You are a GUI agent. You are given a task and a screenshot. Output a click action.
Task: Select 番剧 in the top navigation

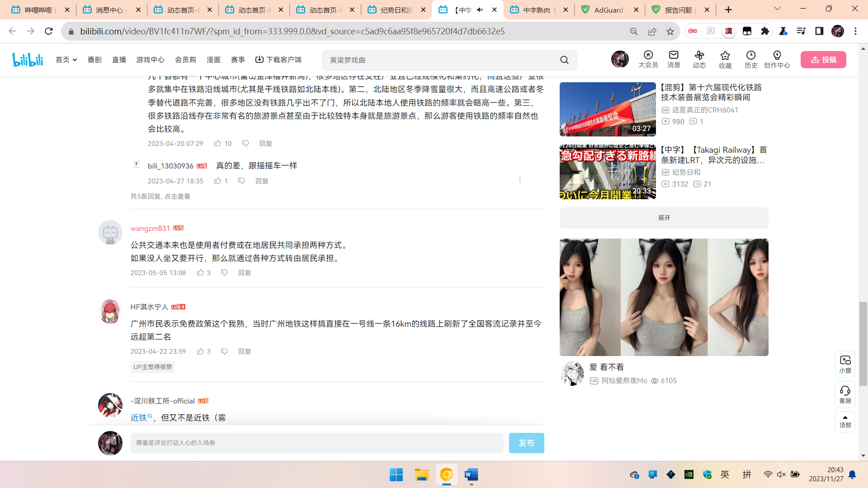pyautogui.click(x=94, y=59)
